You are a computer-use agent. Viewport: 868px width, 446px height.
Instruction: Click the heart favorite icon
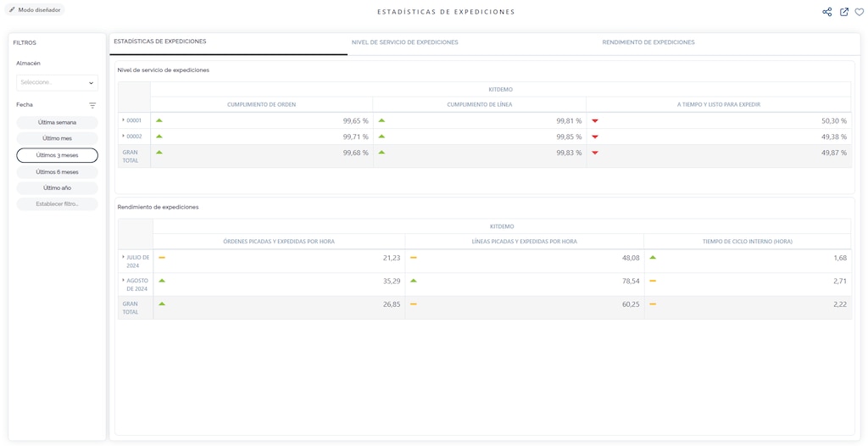[x=859, y=12]
